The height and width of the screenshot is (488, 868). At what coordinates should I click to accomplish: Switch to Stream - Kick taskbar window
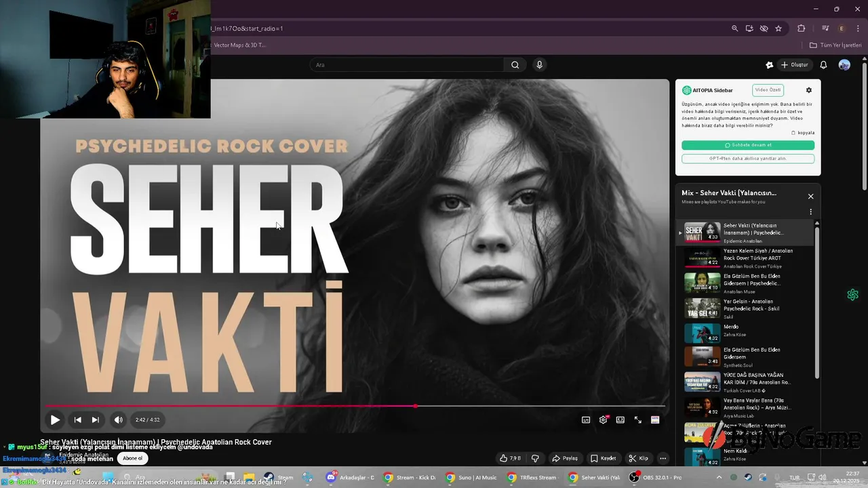click(x=410, y=478)
